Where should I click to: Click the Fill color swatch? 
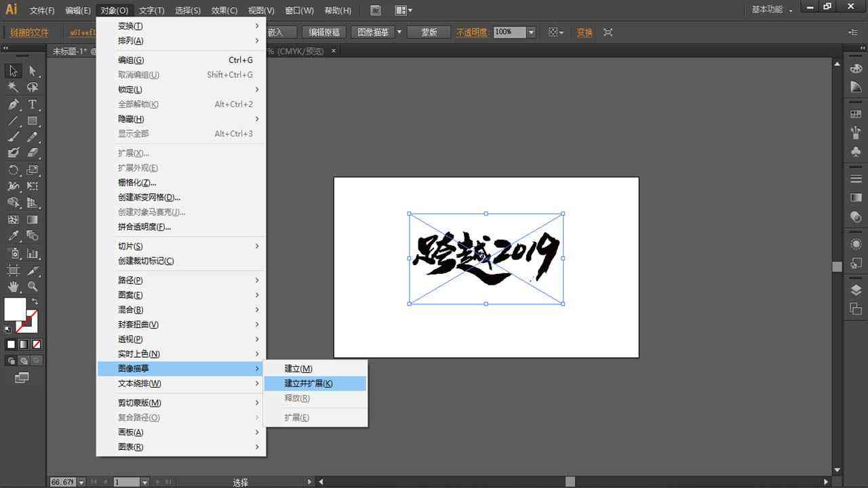[15, 309]
